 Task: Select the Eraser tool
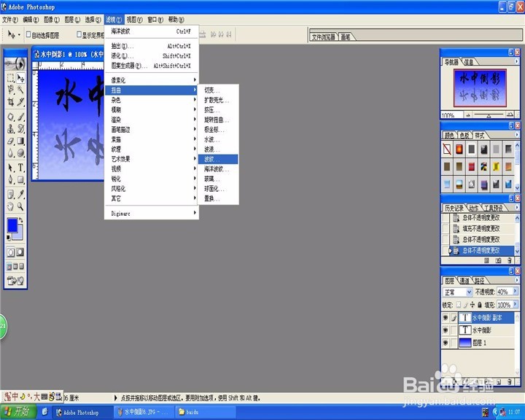click(11, 141)
